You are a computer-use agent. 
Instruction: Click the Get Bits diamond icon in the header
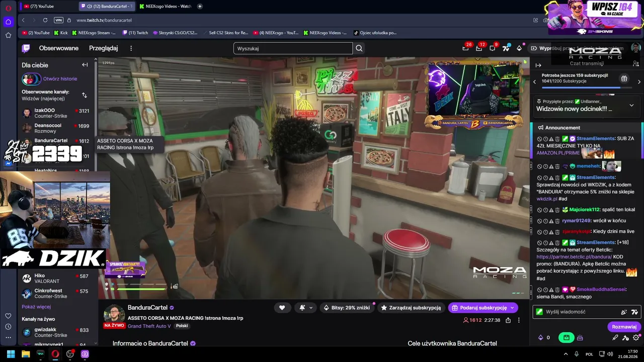519,48
